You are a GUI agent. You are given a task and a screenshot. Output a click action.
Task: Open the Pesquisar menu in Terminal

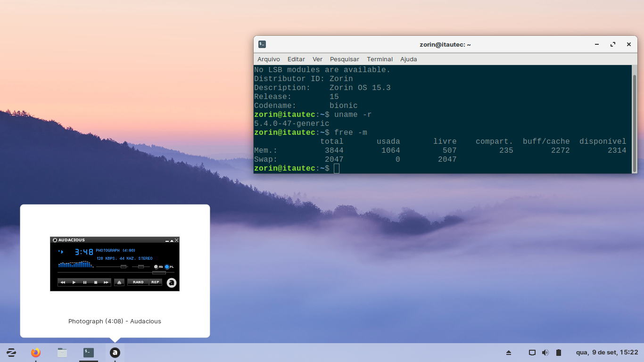[345, 59]
